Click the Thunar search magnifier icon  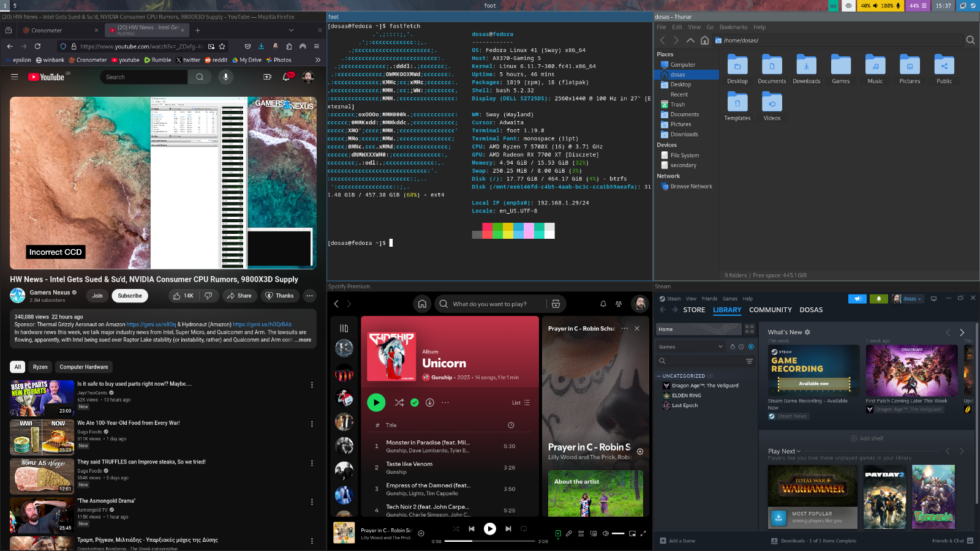tap(970, 40)
